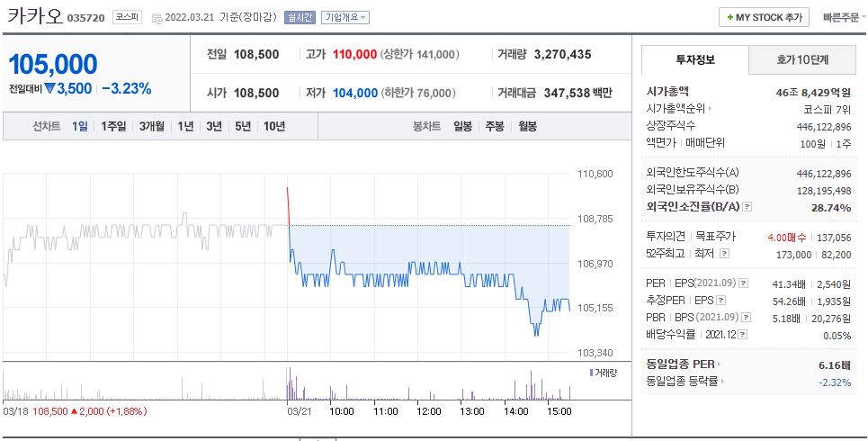Click the 고가 value 110,000
Image resolution: width=868 pixels, height=441 pixels.
pos(354,54)
